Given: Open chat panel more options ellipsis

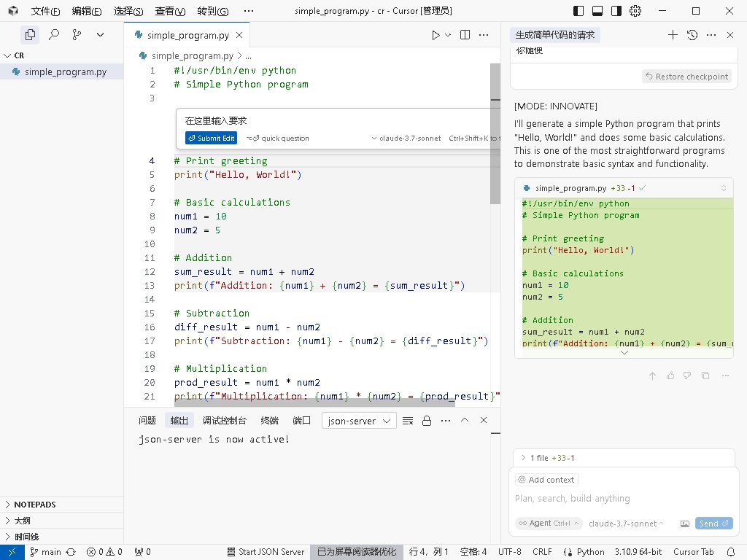Looking at the screenshot, I should pyautogui.click(x=711, y=35).
